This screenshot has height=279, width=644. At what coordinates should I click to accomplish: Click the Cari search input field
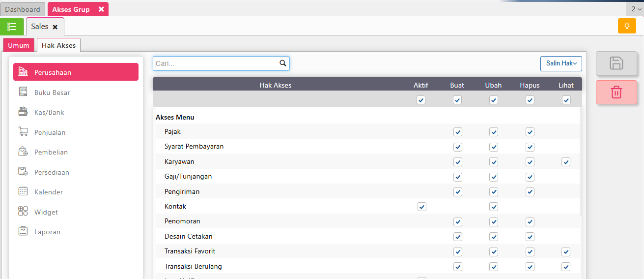tap(216, 63)
